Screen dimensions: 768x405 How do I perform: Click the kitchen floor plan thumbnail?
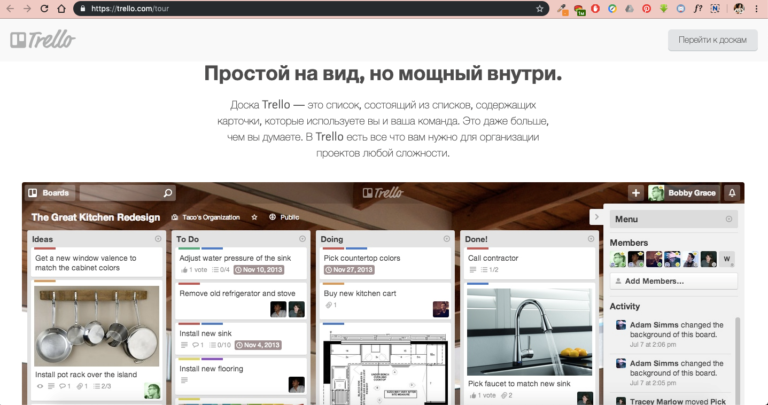pos(385,367)
